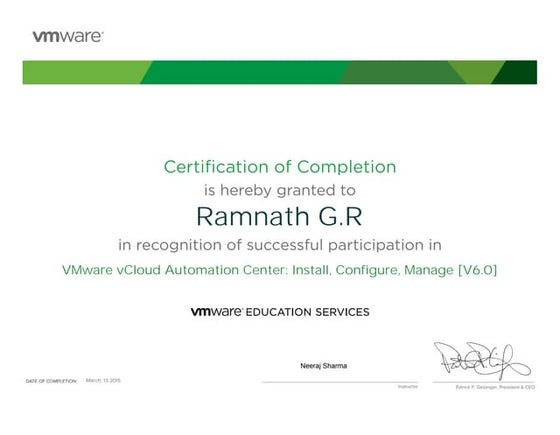Click the 'Certification of Completion' heading
Screen dimensions: 560x435
[280, 167]
